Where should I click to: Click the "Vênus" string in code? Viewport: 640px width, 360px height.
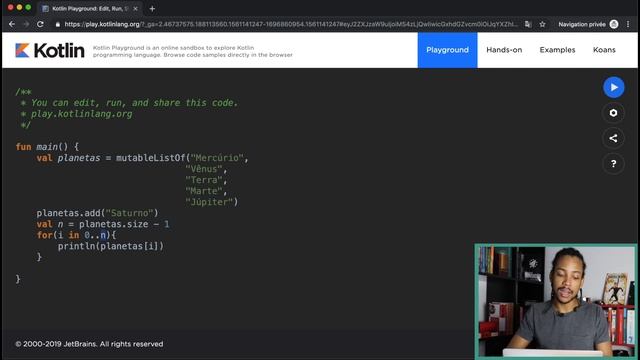[204, 169]
